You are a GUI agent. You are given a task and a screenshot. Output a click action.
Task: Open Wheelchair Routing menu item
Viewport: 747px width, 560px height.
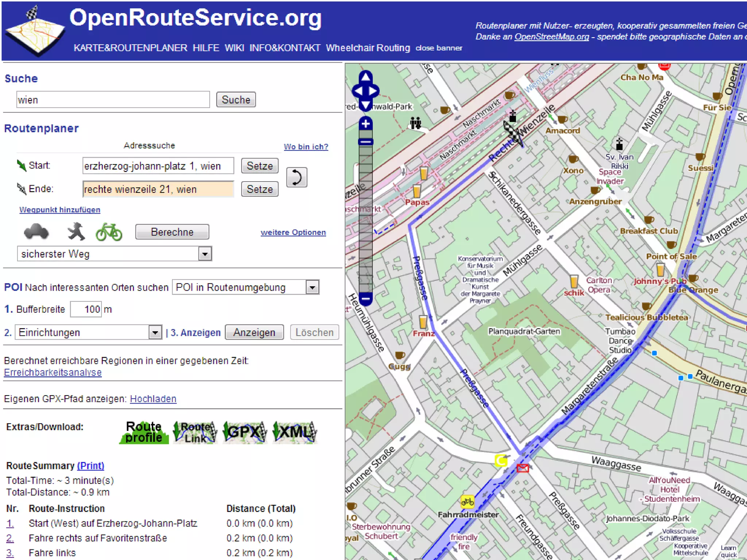click(368, 48)
